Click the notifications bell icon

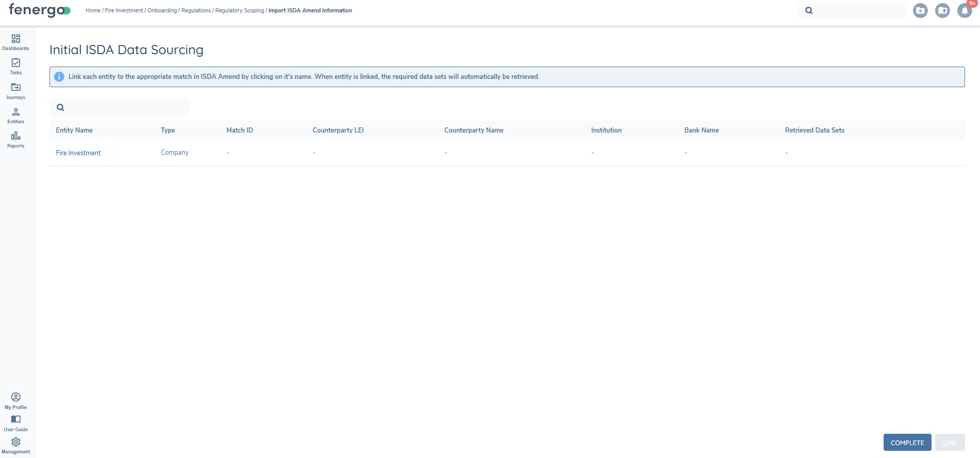pos(964,10)
